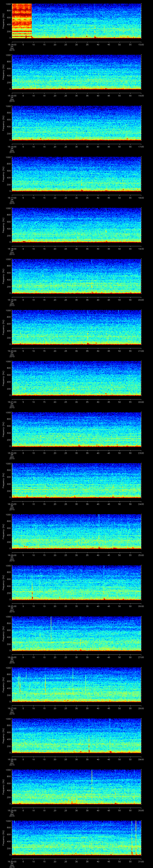The image size is (153, 868).
Task: Click the 16:18:00 start time label
Action: (12, 249)
